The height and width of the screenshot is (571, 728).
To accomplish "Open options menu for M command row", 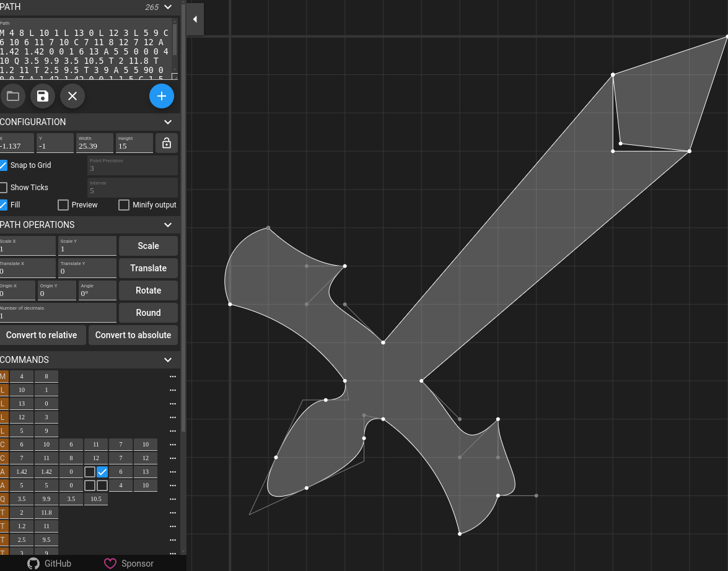I will (x=173, y=377).
